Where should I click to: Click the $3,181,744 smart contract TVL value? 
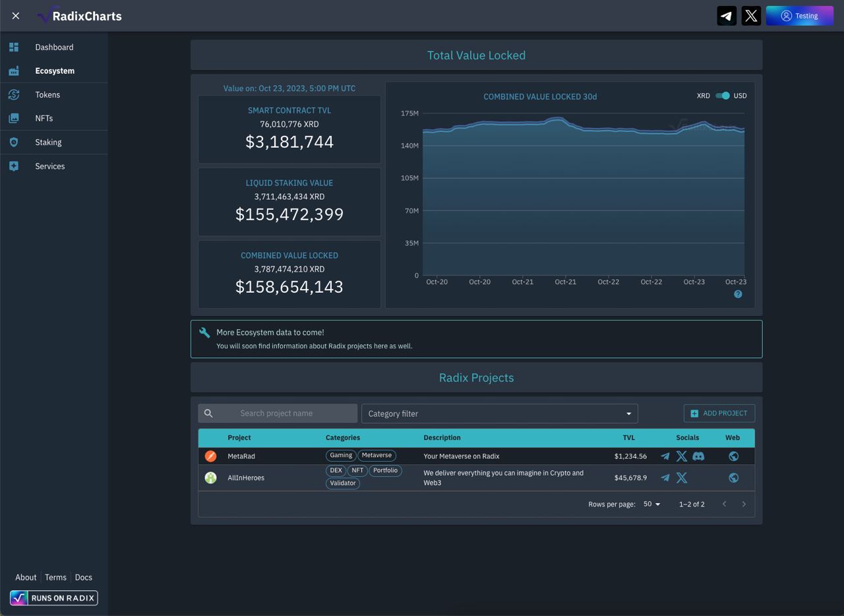point(289,142)
